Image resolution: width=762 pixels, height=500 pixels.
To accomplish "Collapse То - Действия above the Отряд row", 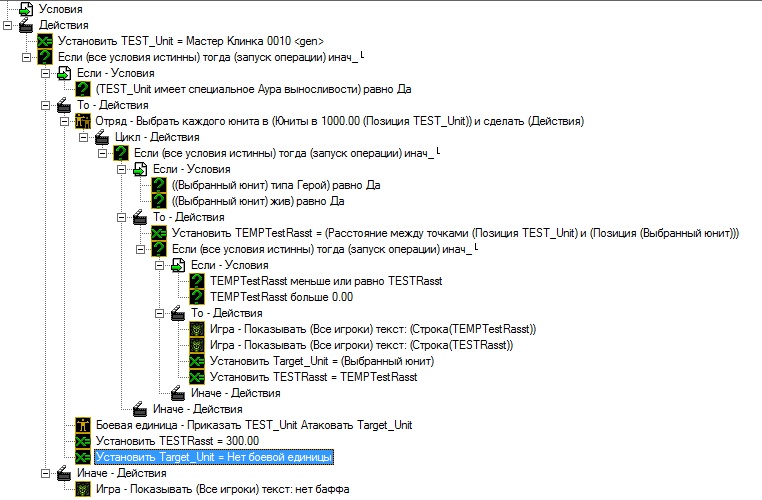I will click(45, 105).
